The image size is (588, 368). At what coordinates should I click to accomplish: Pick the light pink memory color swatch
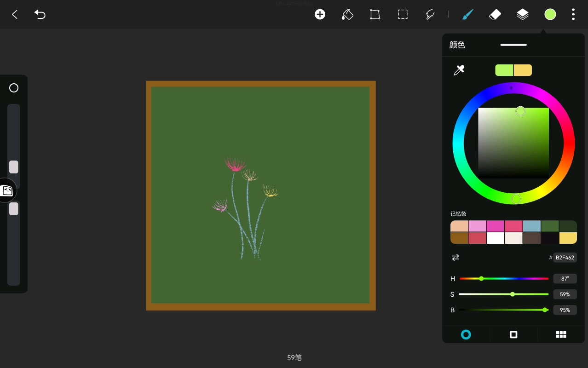click(x=477, y=226)
